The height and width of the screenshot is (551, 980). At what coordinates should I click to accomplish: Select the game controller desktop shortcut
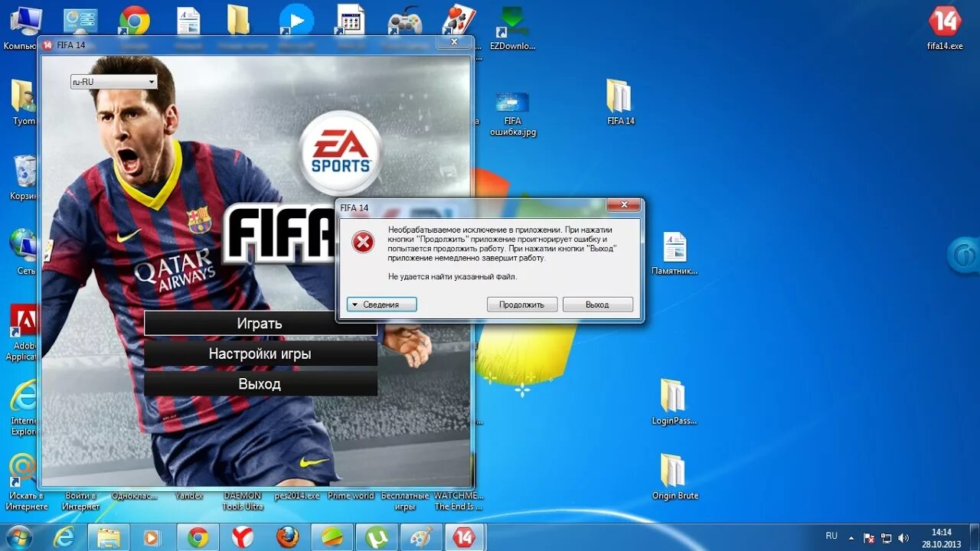[404, 23]
